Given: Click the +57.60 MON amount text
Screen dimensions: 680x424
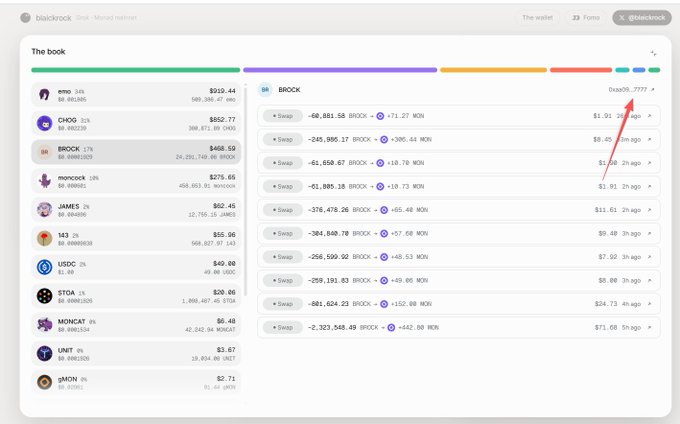Looking at the screenshot, I should tap(409, 233).
